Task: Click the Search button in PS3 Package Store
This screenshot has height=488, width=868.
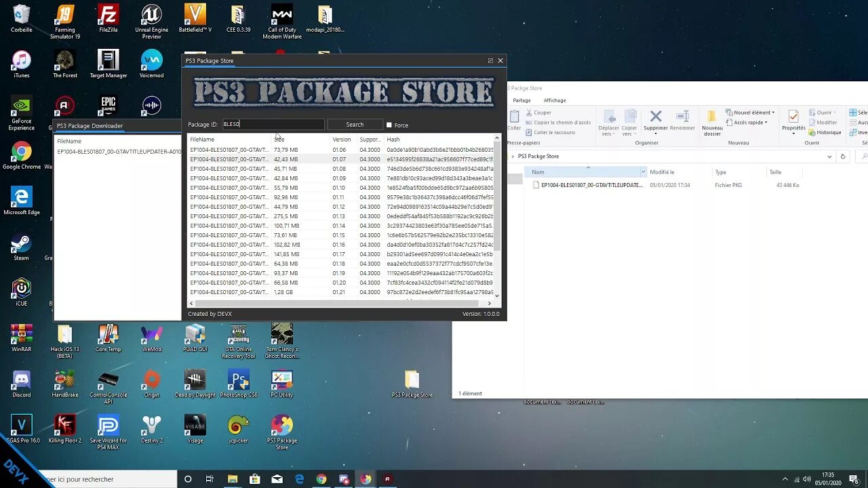Action: click(355, 125)
